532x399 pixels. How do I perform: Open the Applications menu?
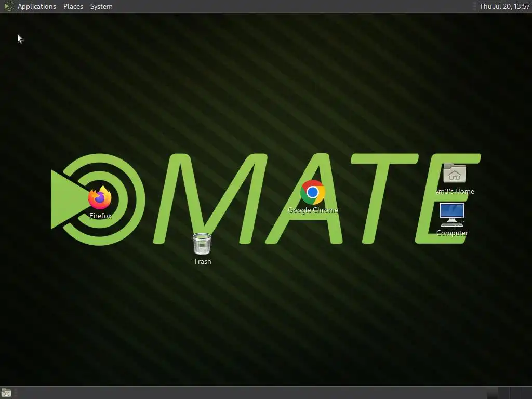pos(37,6)
